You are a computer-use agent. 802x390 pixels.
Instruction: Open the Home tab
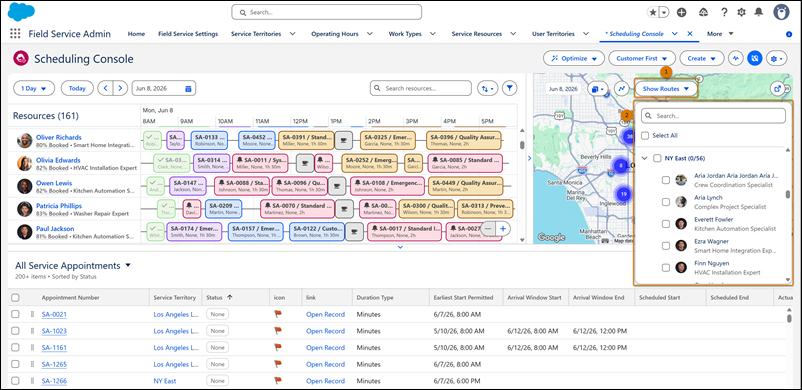[x=136, y=34]
